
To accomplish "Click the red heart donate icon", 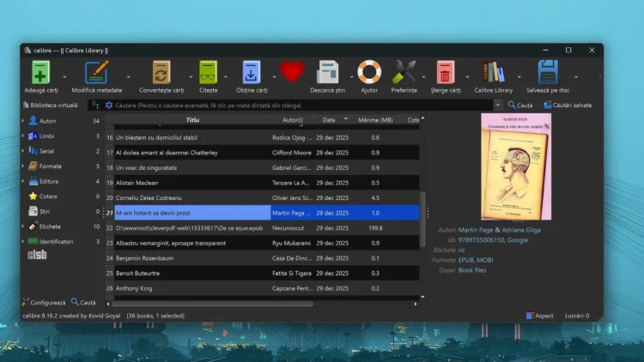I will [292, 72].
